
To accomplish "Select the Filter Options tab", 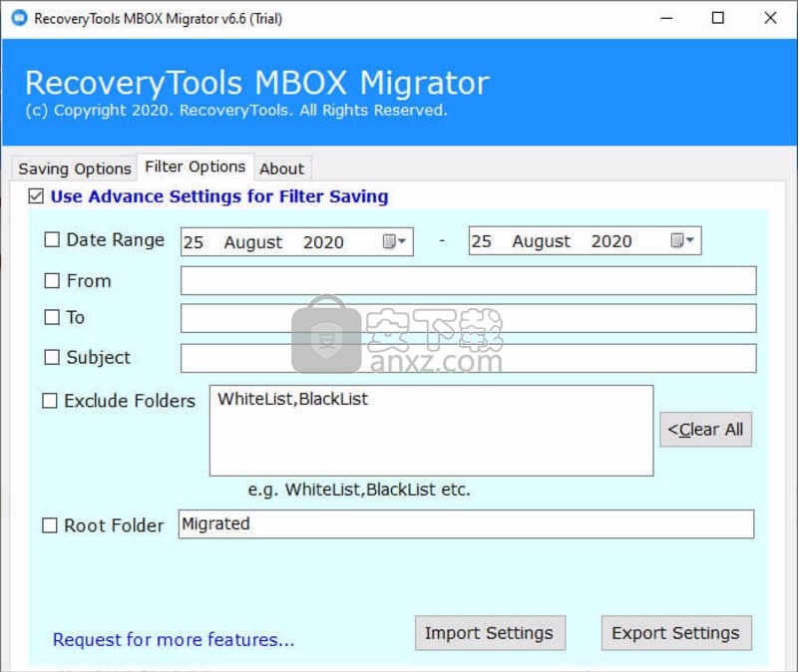I will 196,167.
